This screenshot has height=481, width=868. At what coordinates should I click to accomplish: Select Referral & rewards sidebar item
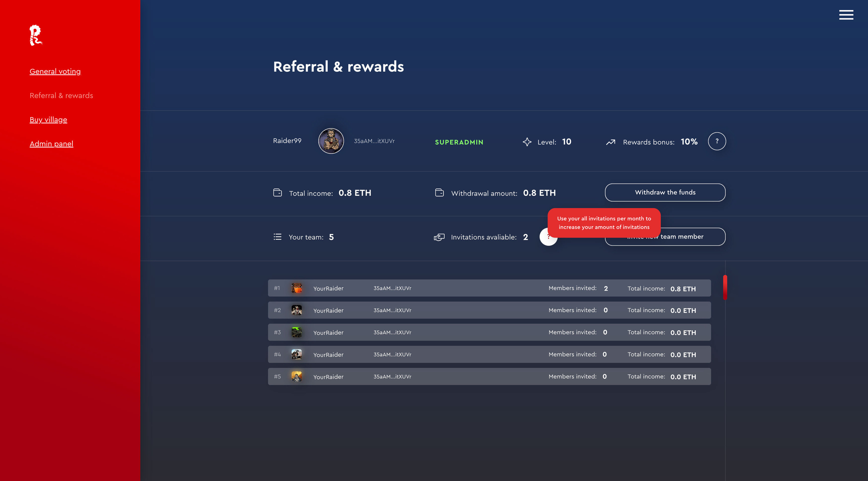[61, 96]
